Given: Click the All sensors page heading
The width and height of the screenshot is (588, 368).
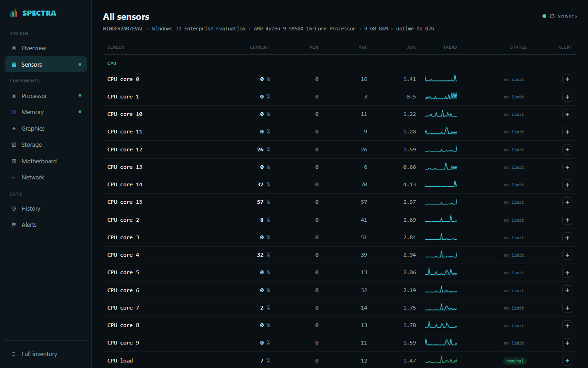Looking at the screenshot, I should click(126, 17).
